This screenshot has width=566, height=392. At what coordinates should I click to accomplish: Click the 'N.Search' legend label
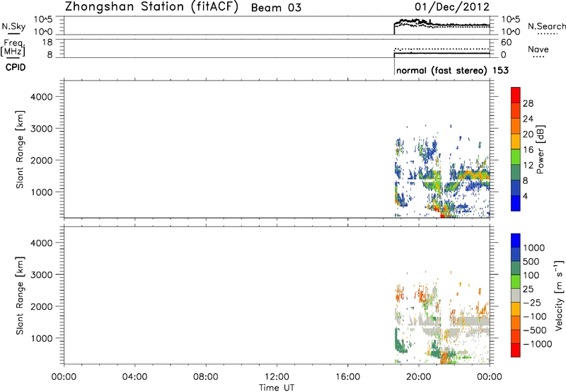(546, 26)
